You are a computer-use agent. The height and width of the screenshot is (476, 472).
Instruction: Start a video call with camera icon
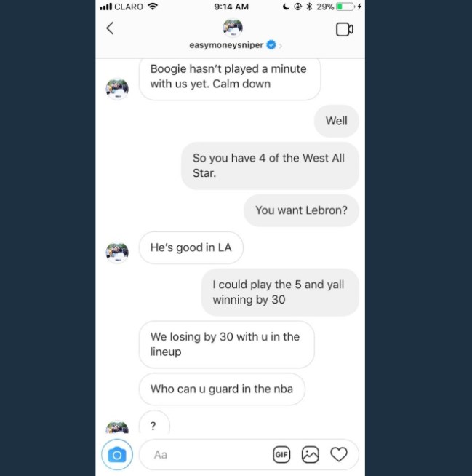pyautogui.click(x=344, y=29)
